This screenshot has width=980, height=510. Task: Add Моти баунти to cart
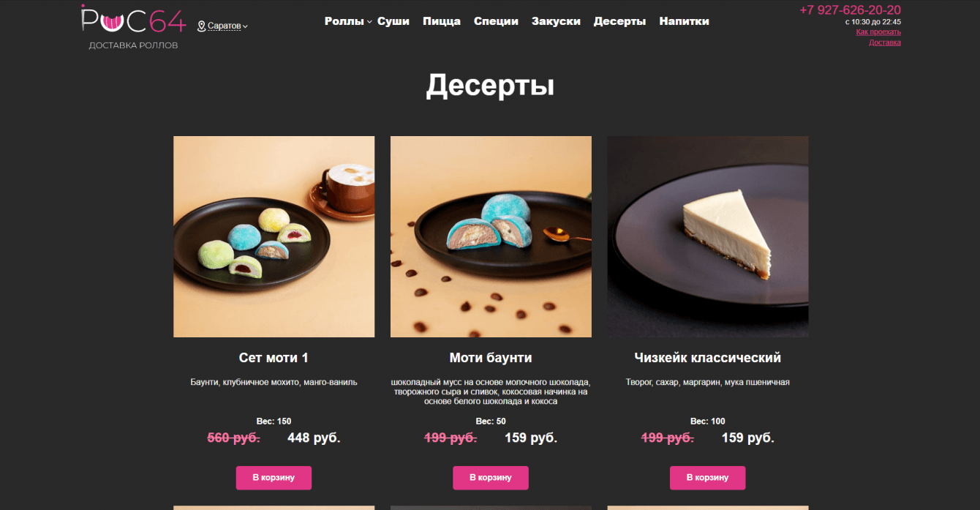pyautogui.click(x=491, y=478)
